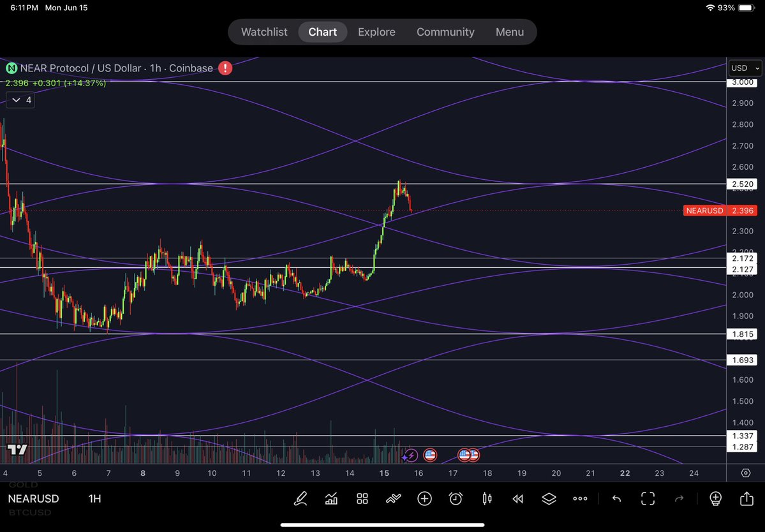Select the 2.127 price level label

pyautogui.click(x=742, y=269)
